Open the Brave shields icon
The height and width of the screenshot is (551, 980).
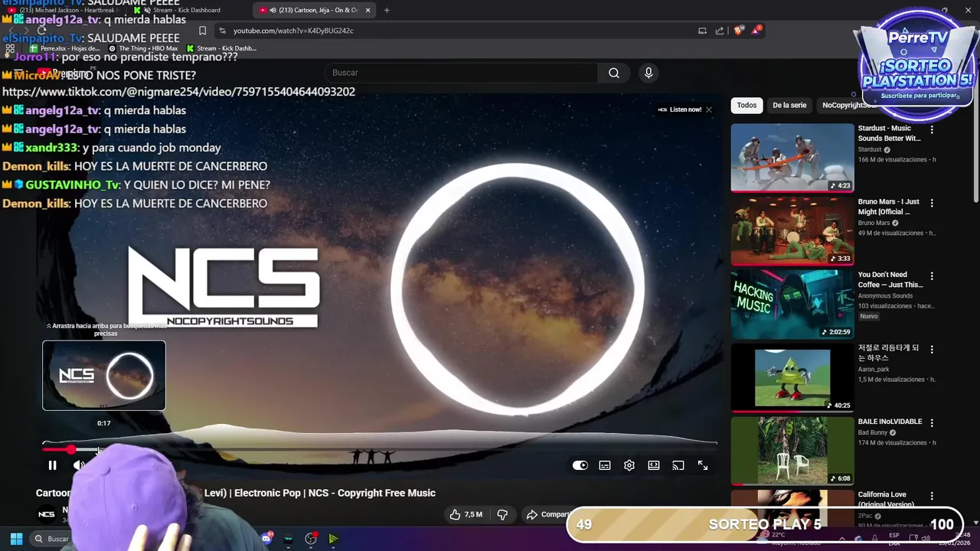pyautogui.click(x=738, y=31)
